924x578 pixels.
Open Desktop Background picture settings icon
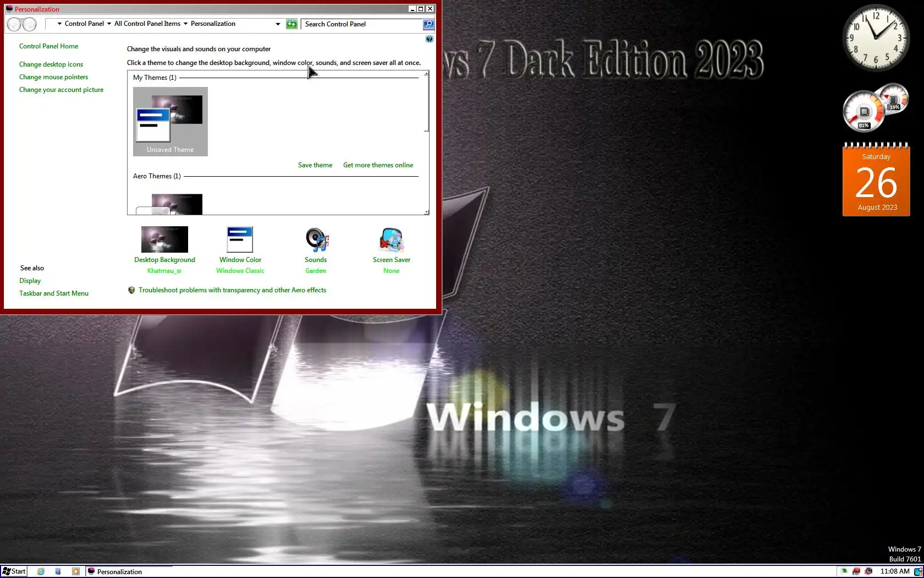tap(164, 239)
